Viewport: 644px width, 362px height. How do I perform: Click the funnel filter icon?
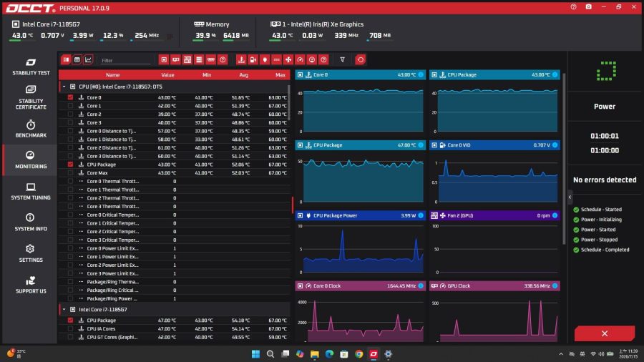point(342,60)
